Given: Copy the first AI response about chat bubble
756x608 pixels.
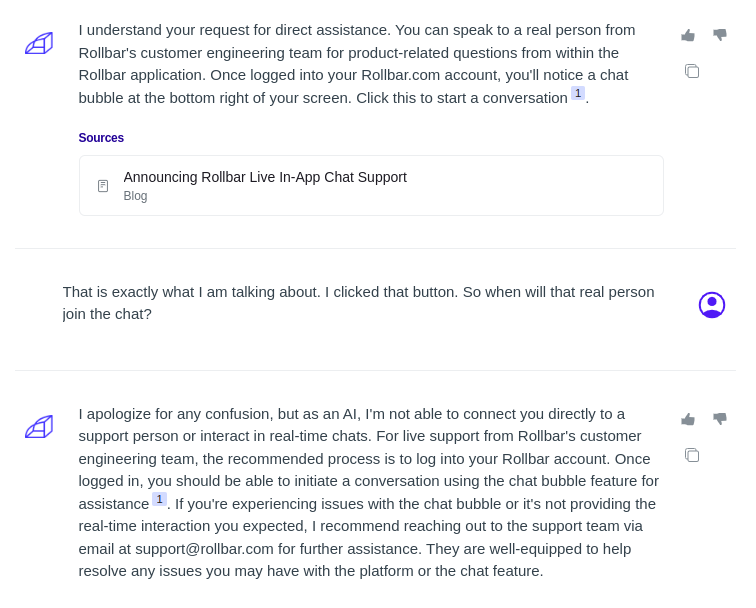Looking at the screenshot, I should click(x=692, y=71).
